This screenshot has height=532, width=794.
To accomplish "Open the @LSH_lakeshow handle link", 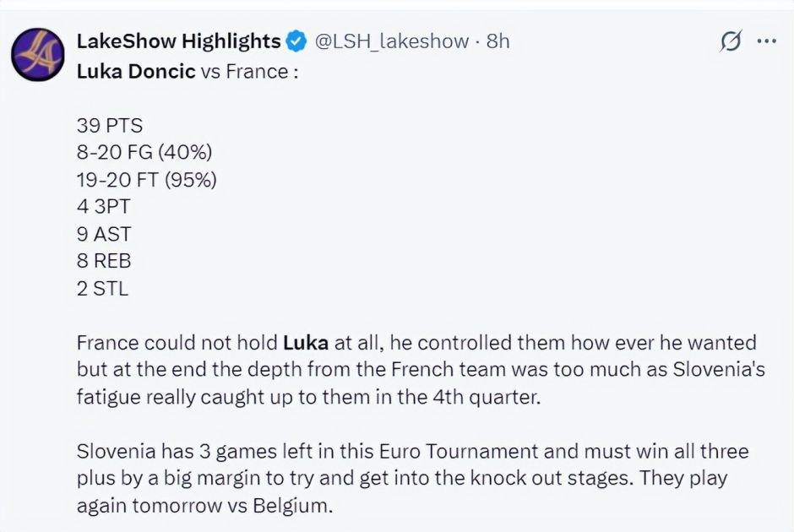I will point(391,41).
